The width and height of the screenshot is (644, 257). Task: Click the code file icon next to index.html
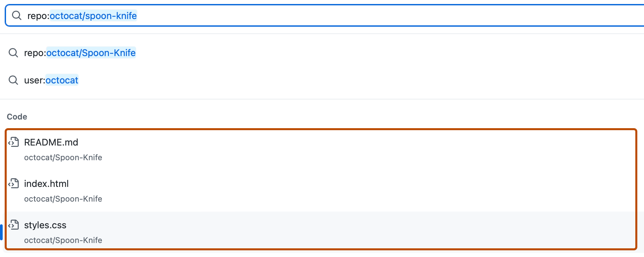(x=14, y=183)
